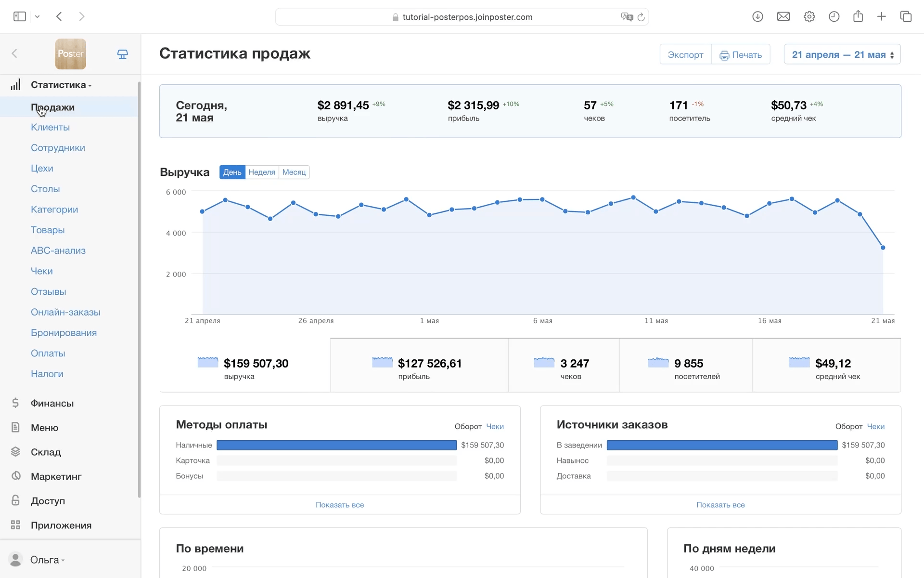Click the POS terminal icon beside the Poster logo
924x578 pixels.
coord(123,54)
